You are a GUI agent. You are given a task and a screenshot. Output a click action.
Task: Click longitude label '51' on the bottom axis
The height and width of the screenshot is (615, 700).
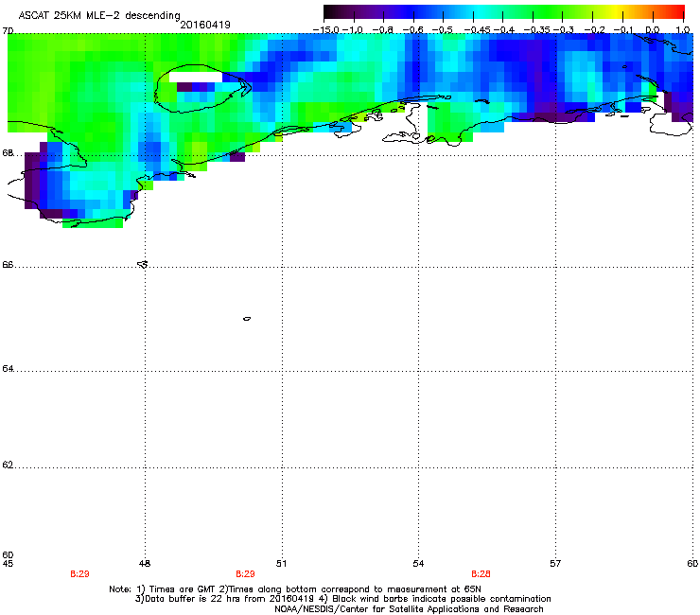tap(281, 564)
